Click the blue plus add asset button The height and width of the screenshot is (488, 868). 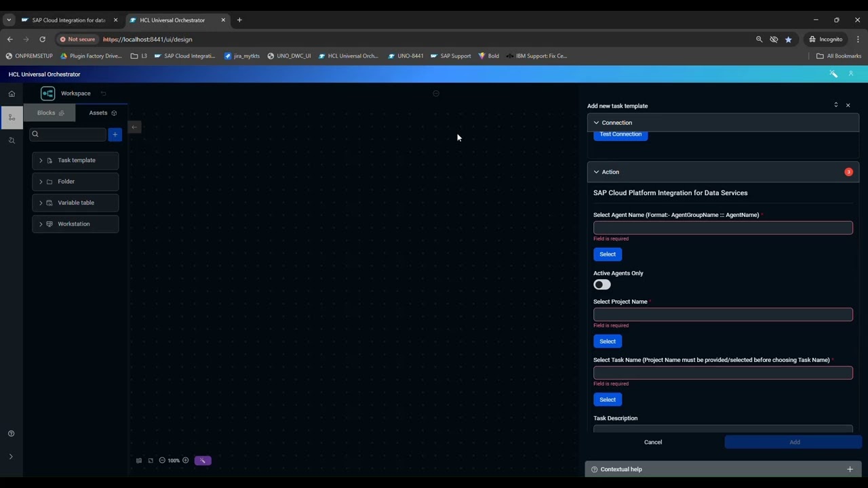click(x=115, y=134)
